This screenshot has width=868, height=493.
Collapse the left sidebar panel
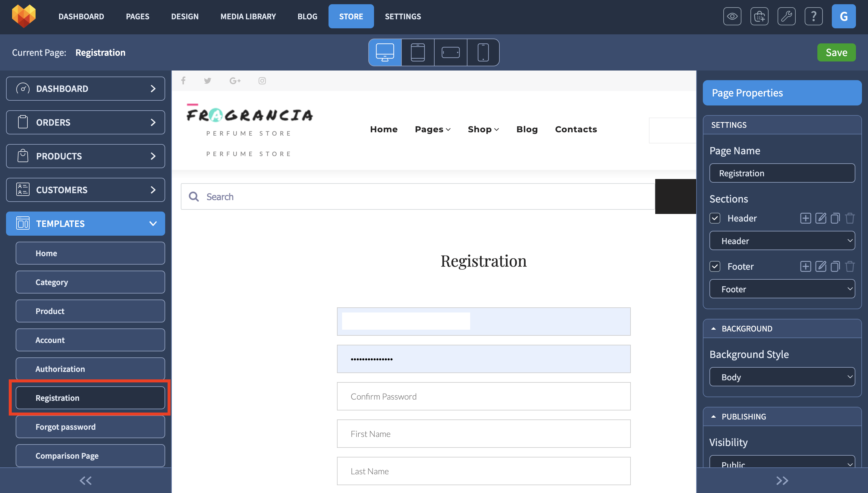coord(85,480)
